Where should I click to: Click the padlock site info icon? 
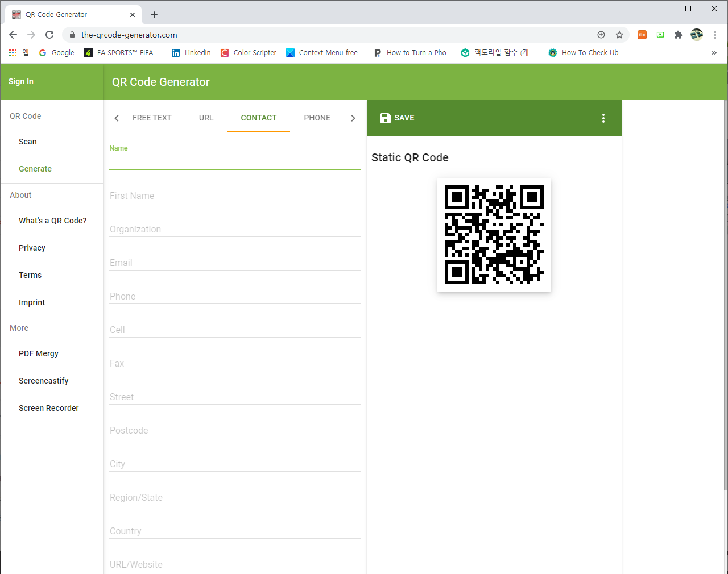(72, 35)
